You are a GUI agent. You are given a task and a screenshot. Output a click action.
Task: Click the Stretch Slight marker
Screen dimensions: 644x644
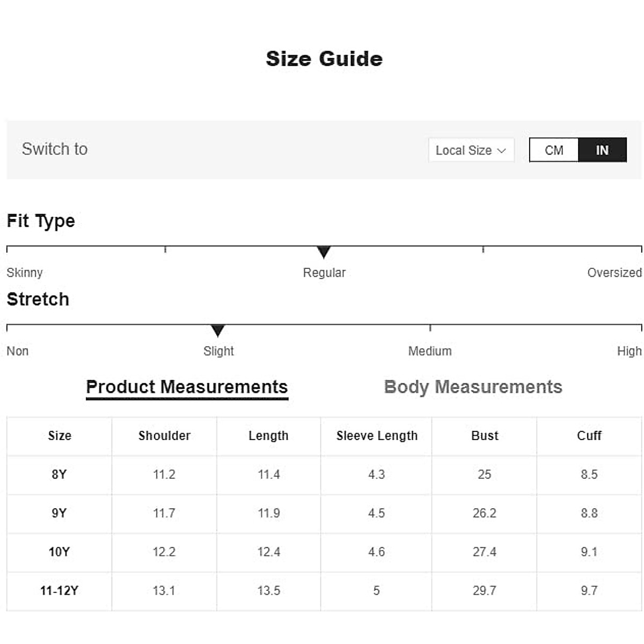[x=218, y=330]
